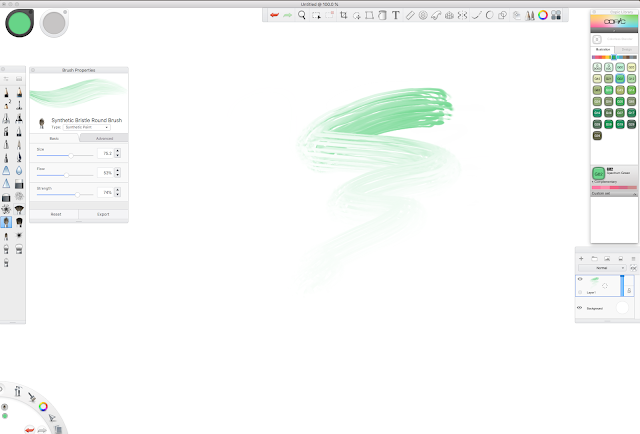Enable the Symmetry tool in the toolbar
Viewport: 640px width, 434px height.
(462, 15)
